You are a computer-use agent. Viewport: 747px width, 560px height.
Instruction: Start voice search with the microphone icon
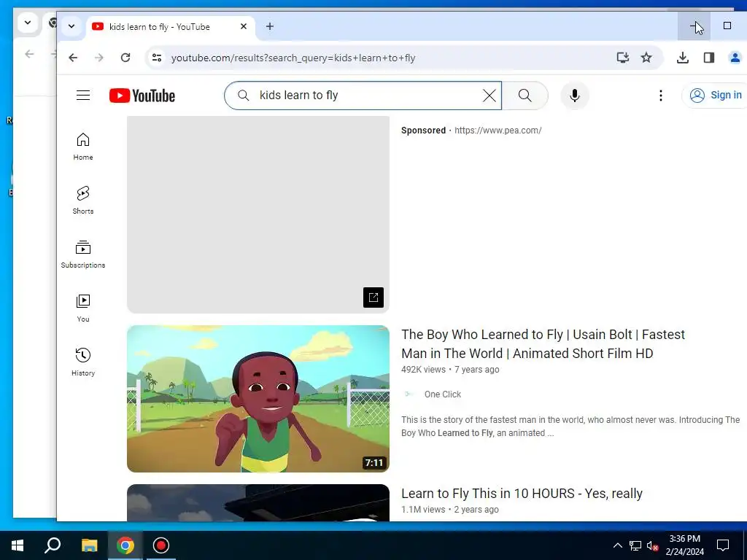coord(575,96)
